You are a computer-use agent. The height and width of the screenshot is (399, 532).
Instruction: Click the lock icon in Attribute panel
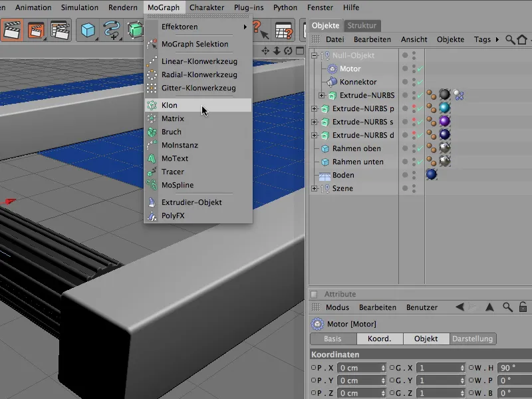coord(523,307)
